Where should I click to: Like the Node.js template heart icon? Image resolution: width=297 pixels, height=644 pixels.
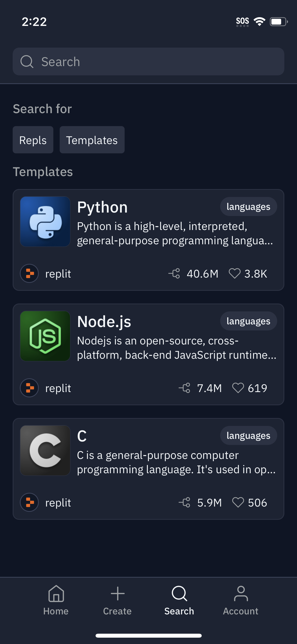point(238,388)
